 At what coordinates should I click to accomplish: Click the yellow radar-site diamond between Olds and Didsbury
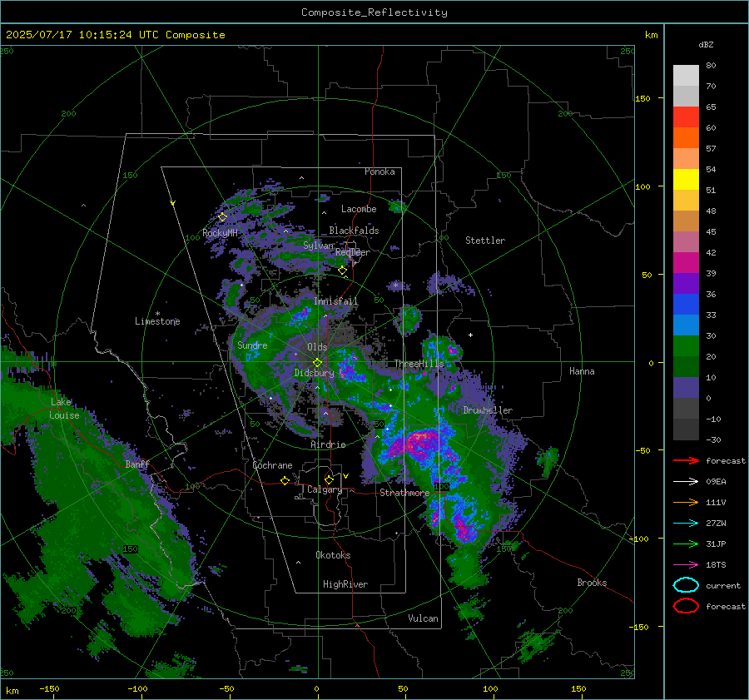click(x=318, y=362)
